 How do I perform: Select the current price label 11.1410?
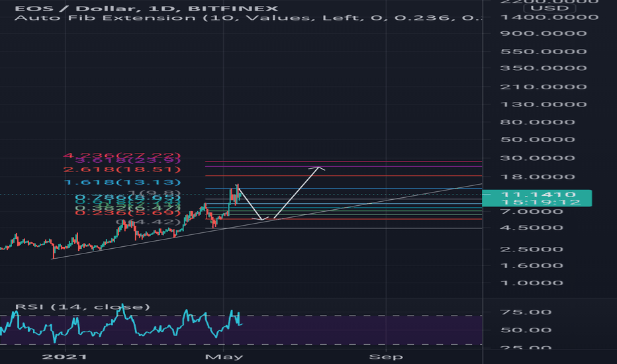538,195
